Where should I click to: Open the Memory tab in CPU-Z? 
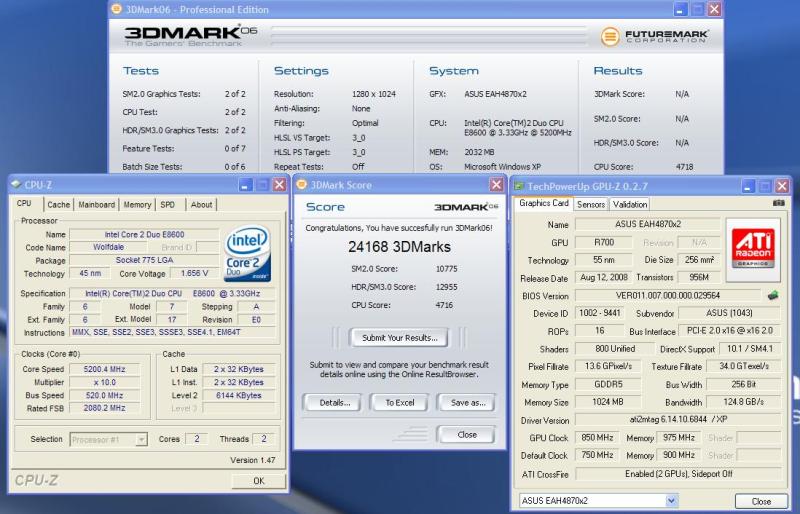pyautogui.click(x=137, y=205)
